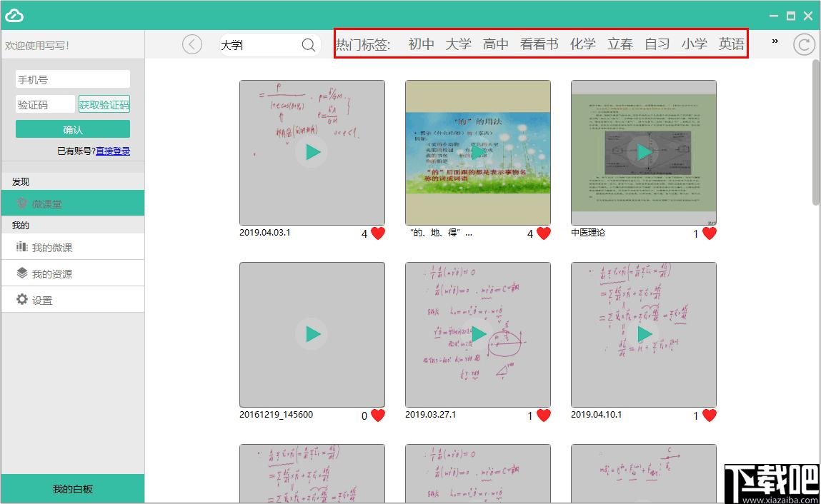Open 设置 with the gear icon
Viewport: 821px width, 504px height.
click(73, 300)
